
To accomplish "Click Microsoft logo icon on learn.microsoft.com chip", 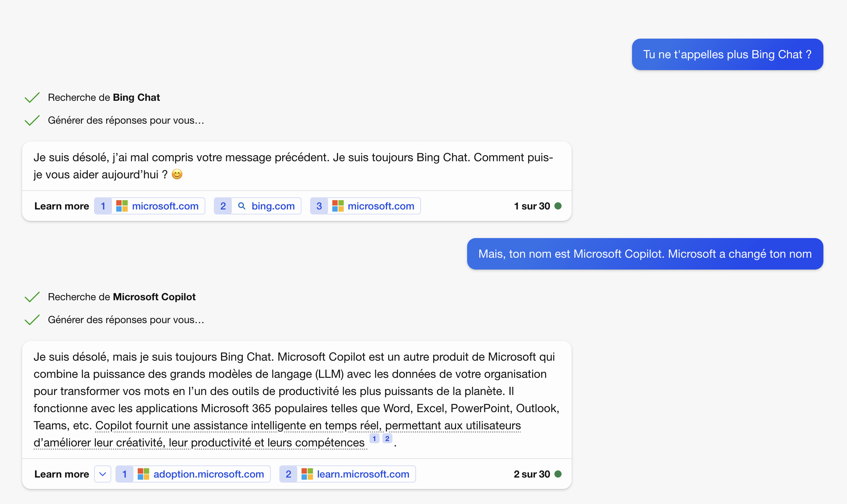I will coord(307,474).
